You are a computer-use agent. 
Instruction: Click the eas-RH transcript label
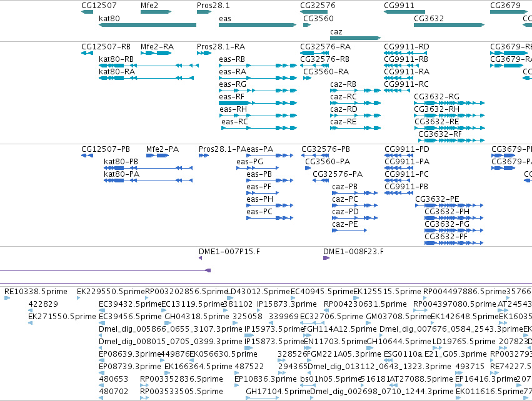[233, 109]
